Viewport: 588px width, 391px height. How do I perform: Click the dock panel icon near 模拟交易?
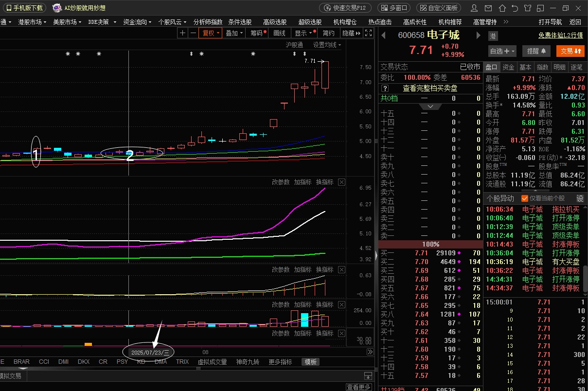coord(368,376)
